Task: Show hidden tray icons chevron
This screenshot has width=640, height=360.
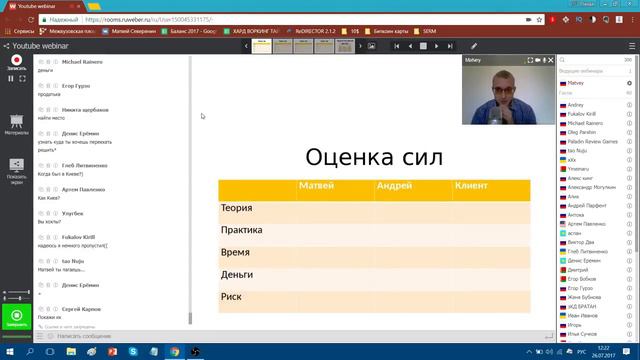Action: click(529, 351)
